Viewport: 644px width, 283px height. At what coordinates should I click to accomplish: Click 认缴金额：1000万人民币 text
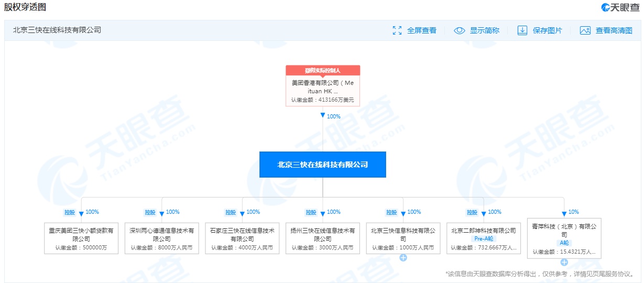(403, 247)
